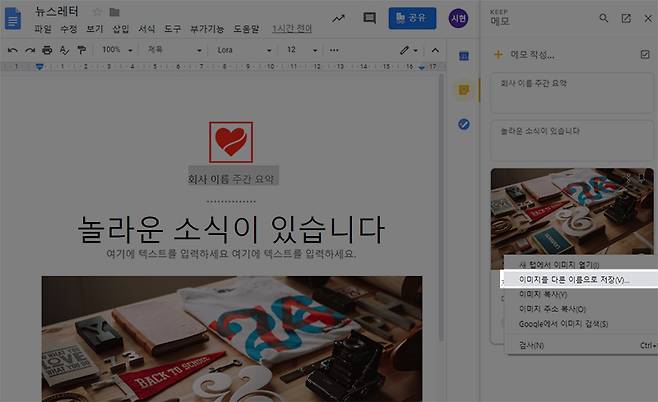The image size is (658, 402).
Task: Open the 수정 menu
Action: pyautogui.click(x=68, y=29)
